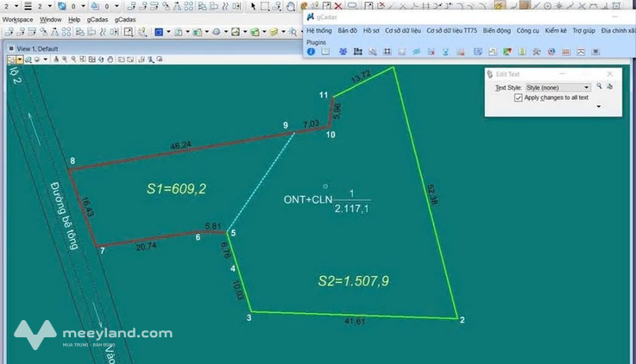Image resolution: width=636 pixels, height=364 pixels.
Task: Select the red X delete element tool
Action: coord(338,6)
